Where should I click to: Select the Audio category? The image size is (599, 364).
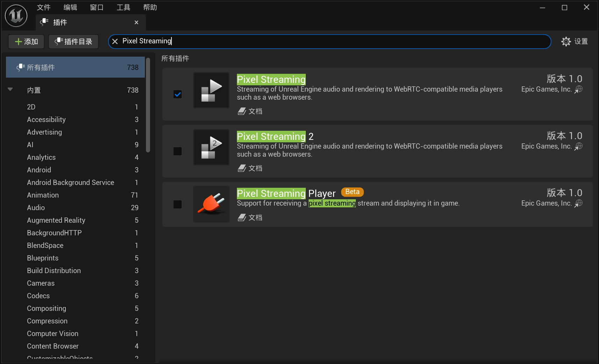point(76,208)
